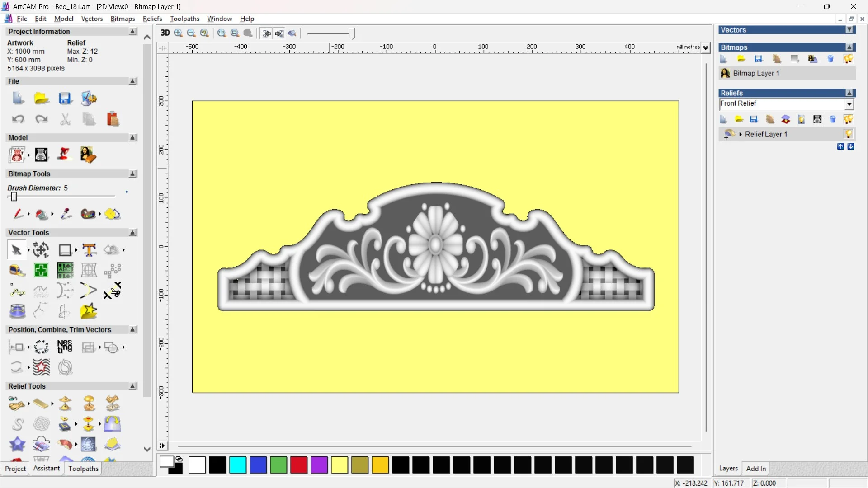Open the Toolpaths menu
868x488 pixels.
(184, 19)
